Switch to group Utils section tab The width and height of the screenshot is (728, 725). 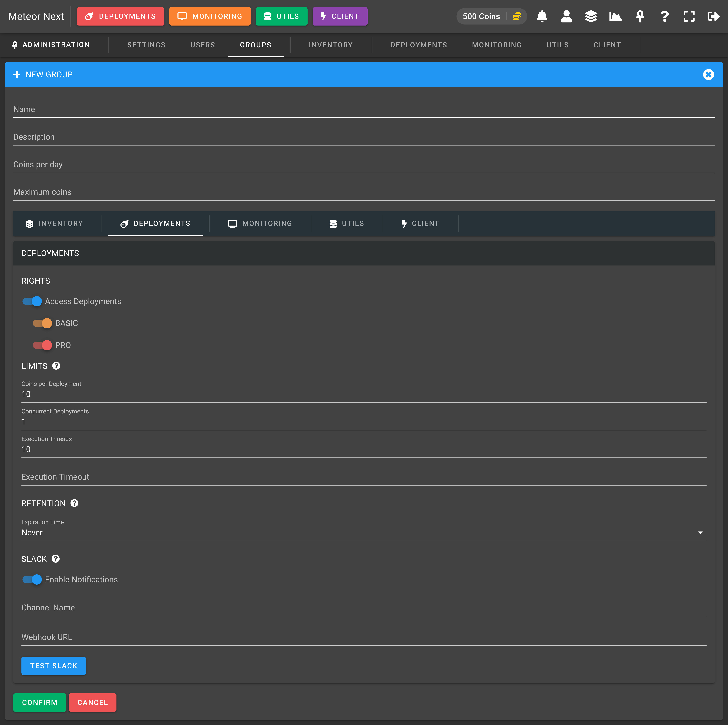pyautogui.click(x=347, y=224)
